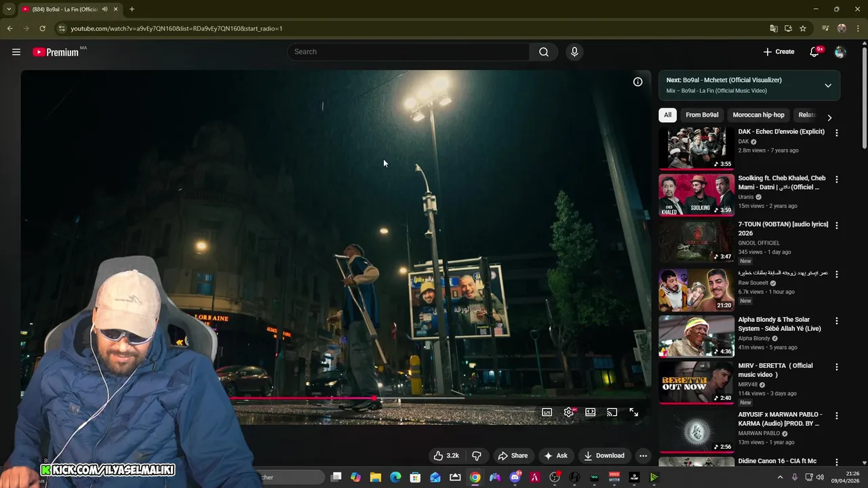
Task: Open File Explorer from the taskbar
Action: pyautogui.click(x=376, y=477)
